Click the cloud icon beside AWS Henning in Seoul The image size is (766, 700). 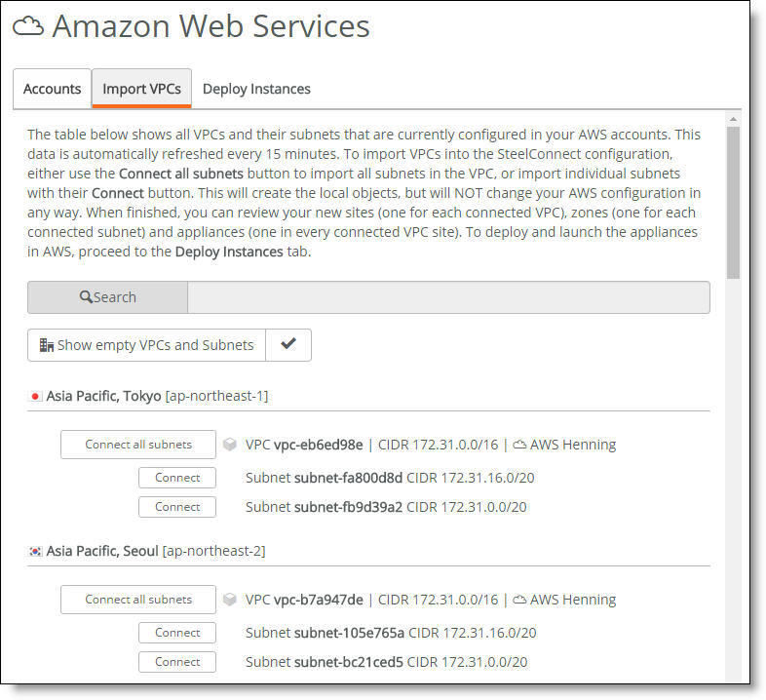tap(519, 600)
